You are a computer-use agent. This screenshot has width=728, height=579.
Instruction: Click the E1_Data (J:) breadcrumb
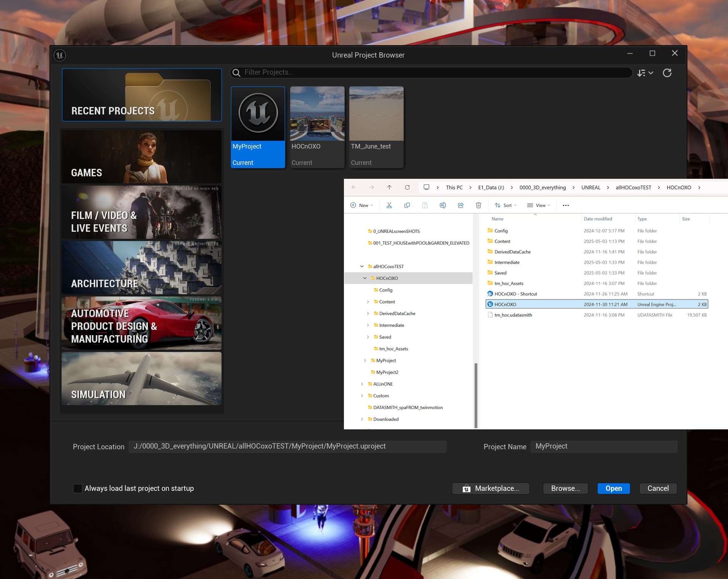[491, 188]
